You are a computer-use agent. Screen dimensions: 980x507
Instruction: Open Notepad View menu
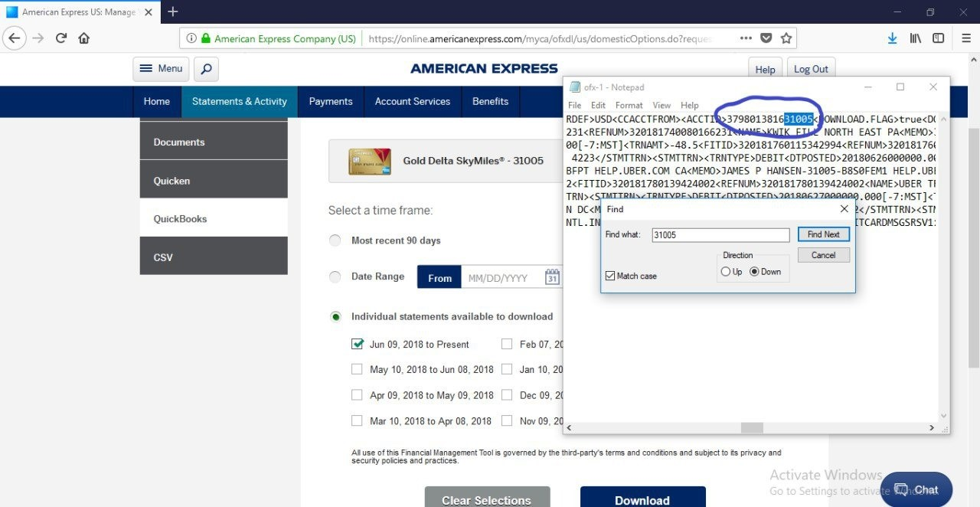(661, 105)
